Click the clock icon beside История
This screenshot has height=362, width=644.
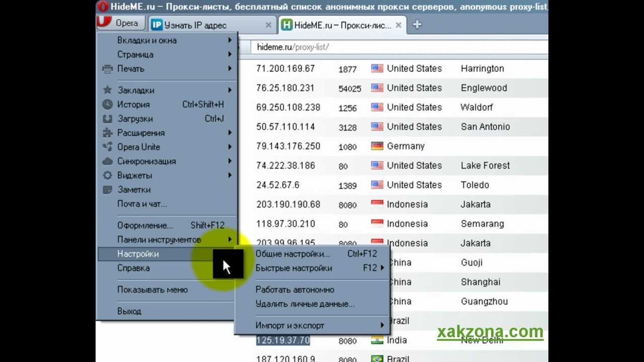(107, 105)
